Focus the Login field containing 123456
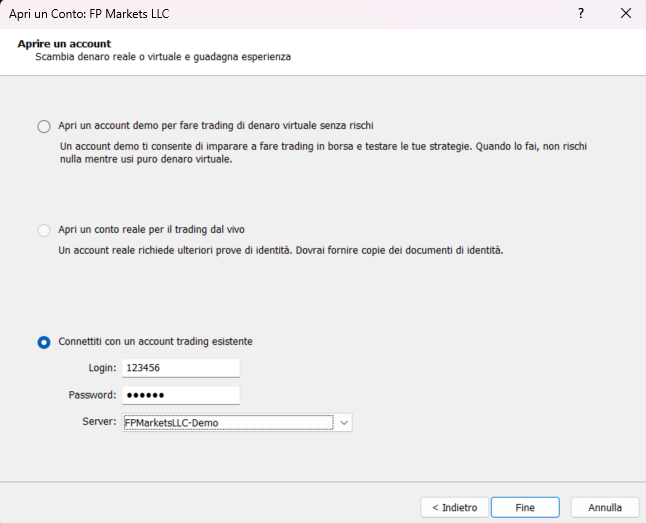 180,368
